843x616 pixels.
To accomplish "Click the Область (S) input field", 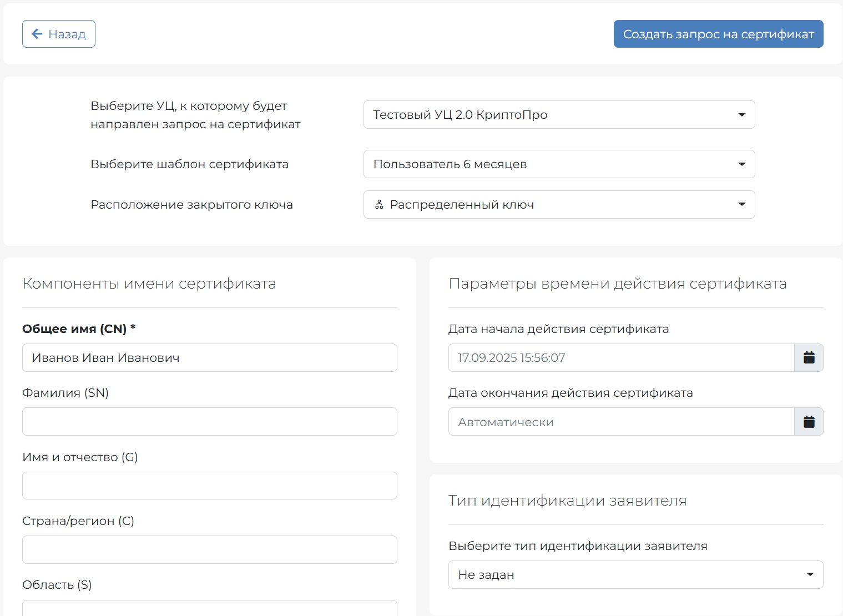I will (209, 609).
